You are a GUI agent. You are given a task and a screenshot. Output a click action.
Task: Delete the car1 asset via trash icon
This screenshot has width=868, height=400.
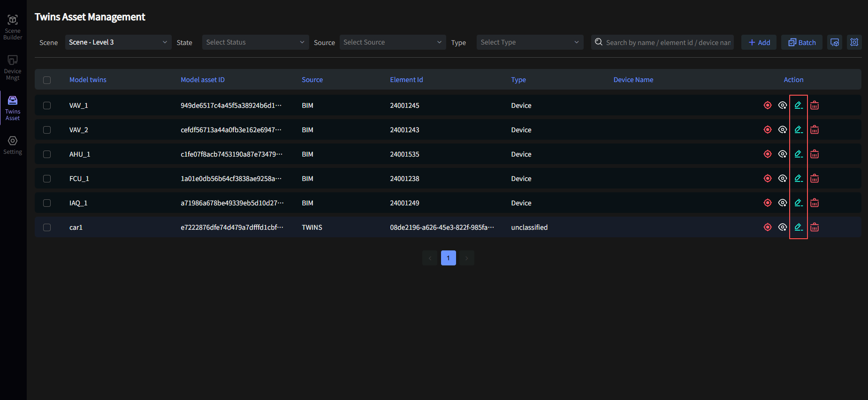(815, 227)
